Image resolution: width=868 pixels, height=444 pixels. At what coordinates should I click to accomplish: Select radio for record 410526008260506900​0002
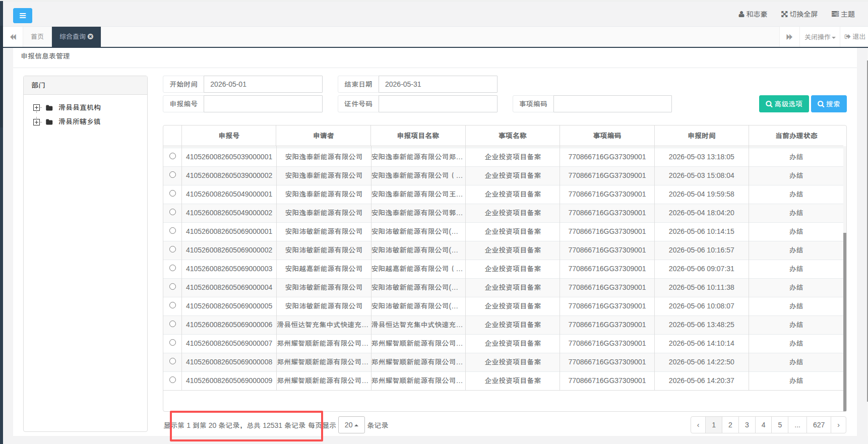coord(172,249)
